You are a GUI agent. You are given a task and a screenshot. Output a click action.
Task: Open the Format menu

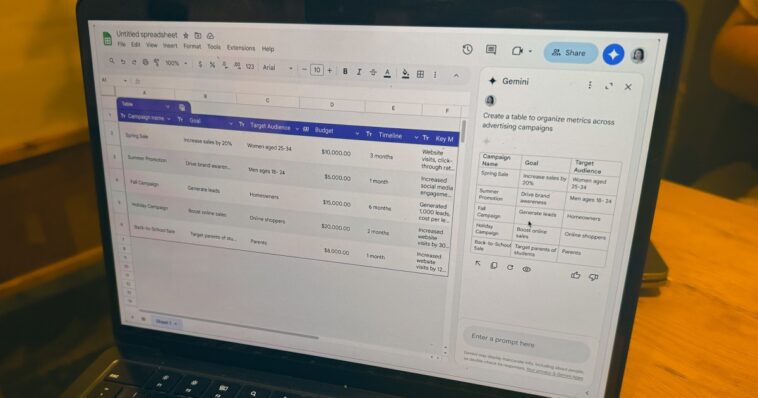pos(192,46)
